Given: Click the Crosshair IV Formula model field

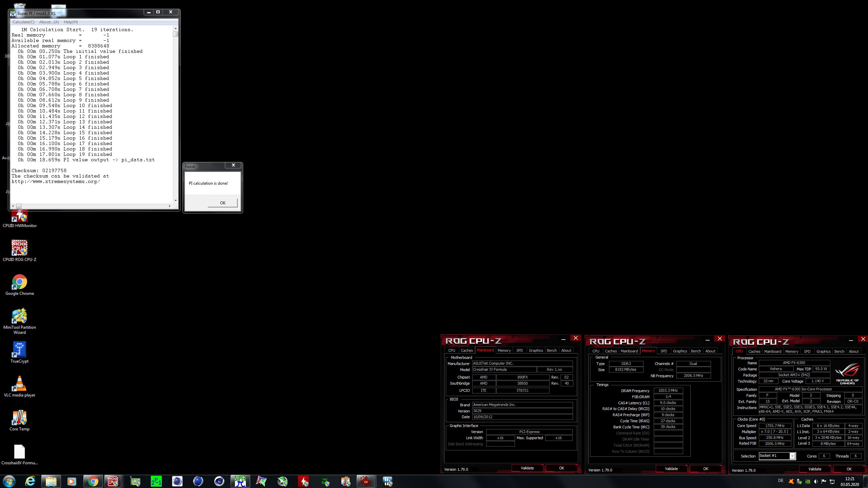Looking at the screenshot, I should click(504, 369).
